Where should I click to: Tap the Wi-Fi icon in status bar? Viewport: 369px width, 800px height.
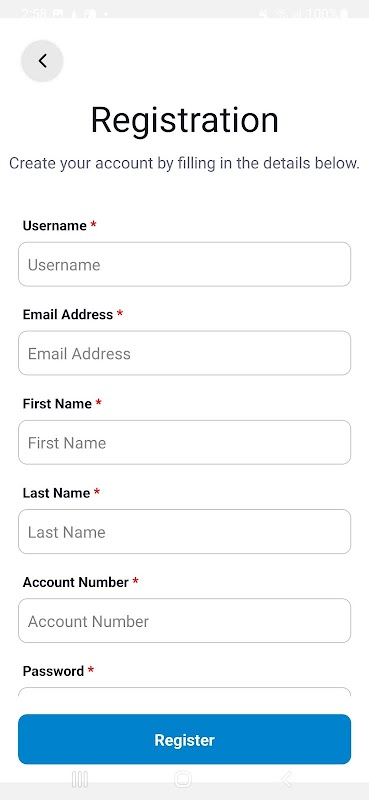coord(280,13)
